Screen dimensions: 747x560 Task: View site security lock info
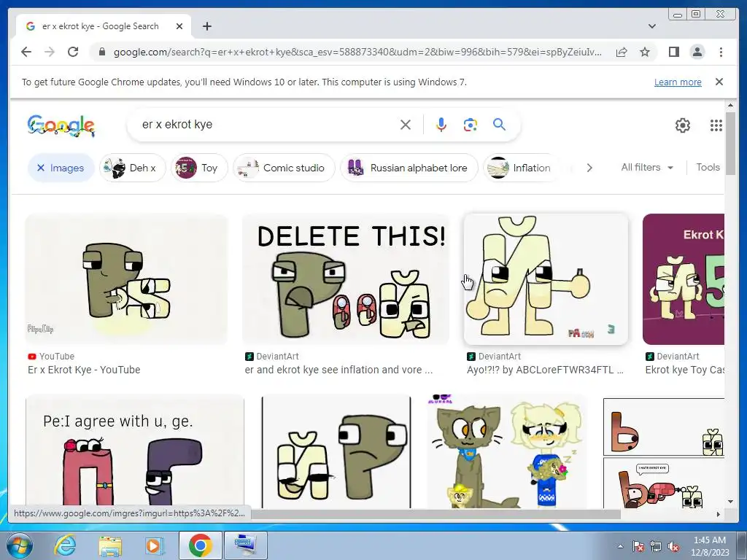[101, 52]
